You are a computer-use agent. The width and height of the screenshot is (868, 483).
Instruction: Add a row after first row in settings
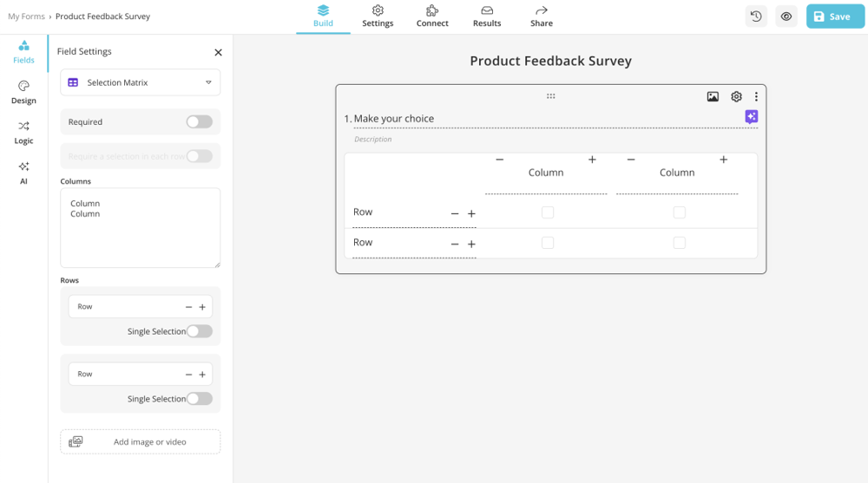[x=202, y=307]
